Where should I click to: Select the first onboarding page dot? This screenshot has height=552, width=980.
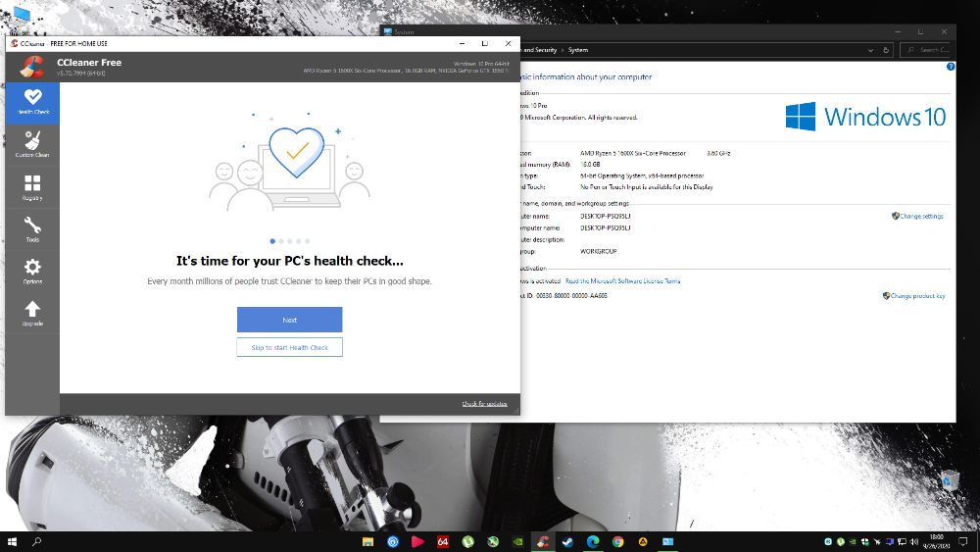point(272,240)
